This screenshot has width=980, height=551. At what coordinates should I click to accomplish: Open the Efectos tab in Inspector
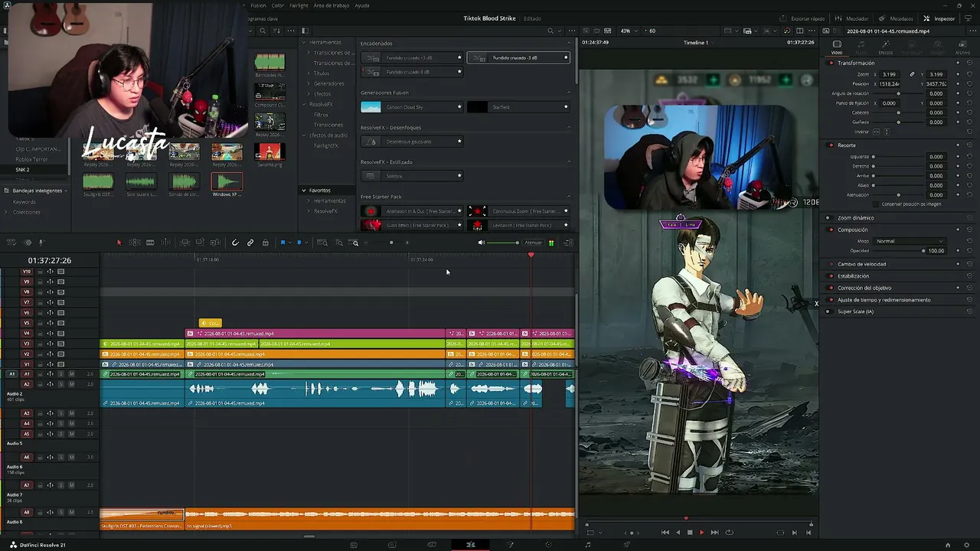pyautogui.click(x=885, y=47)
